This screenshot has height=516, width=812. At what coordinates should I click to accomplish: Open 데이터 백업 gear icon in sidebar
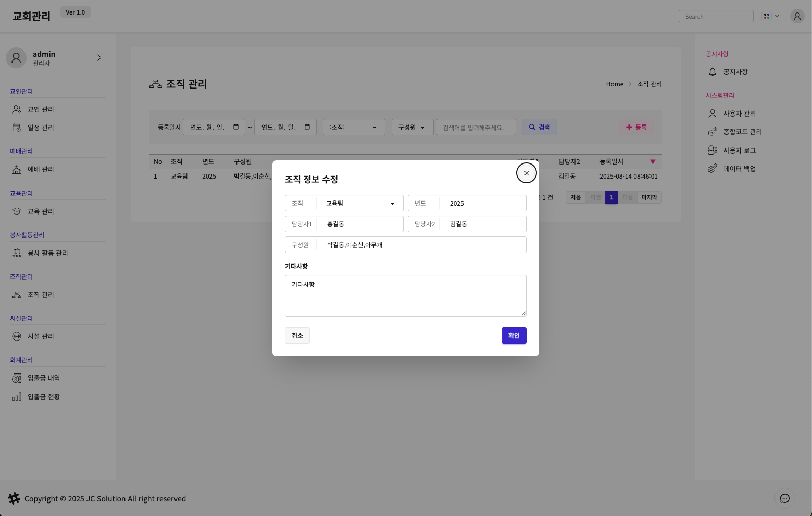[713, 169]
